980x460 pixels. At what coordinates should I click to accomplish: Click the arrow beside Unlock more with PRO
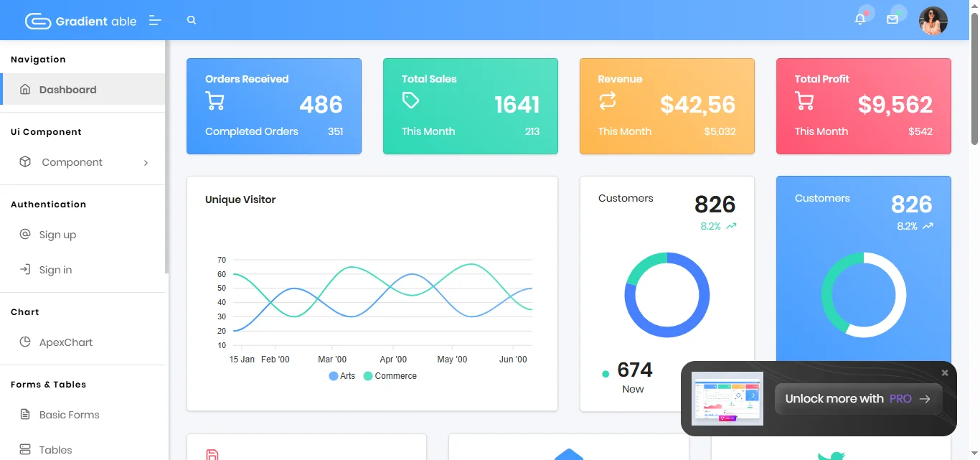point(925,399)
